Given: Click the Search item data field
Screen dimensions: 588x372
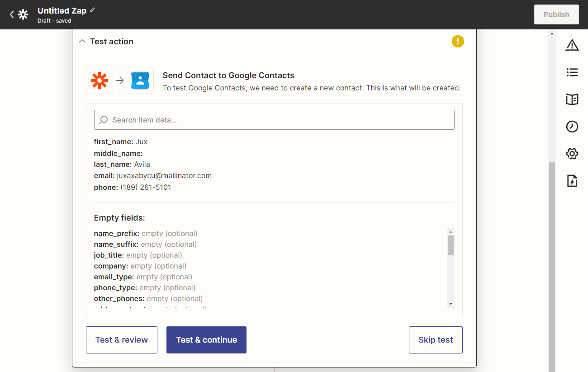Looking at the screenshot, I should (274, 120).
